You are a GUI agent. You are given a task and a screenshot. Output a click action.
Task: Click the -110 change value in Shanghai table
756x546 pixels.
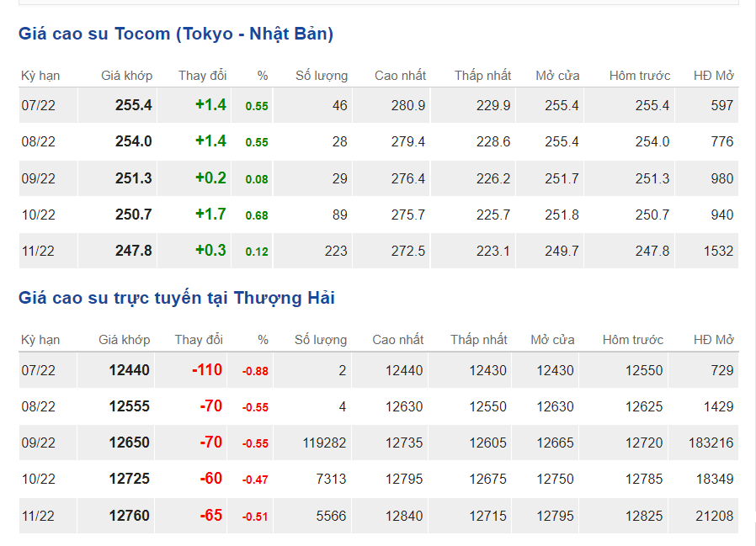[x=206, y=370]
